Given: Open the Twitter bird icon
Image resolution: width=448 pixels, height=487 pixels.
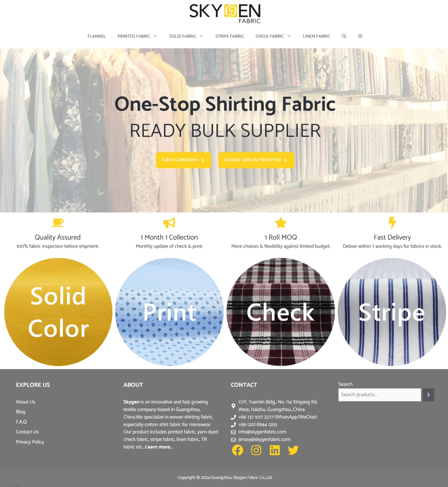Looking at the screenshot, I should [293, 450].
